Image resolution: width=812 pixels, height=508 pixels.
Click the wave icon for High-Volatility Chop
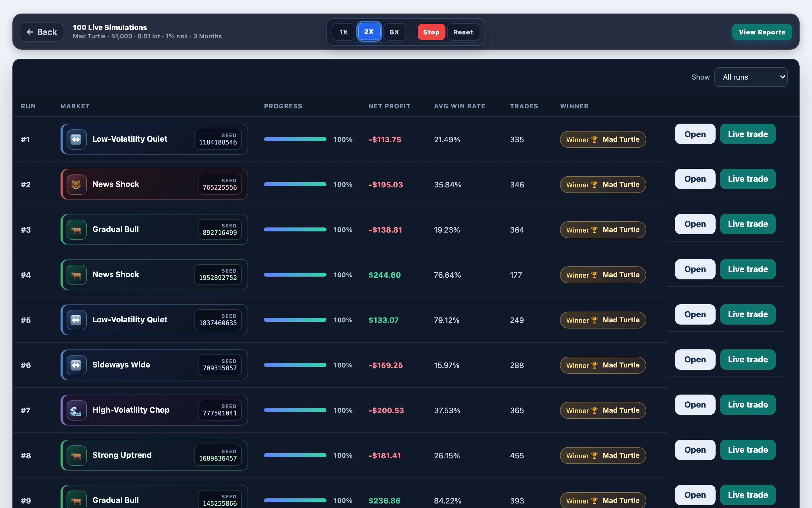[x=76, y=410]
